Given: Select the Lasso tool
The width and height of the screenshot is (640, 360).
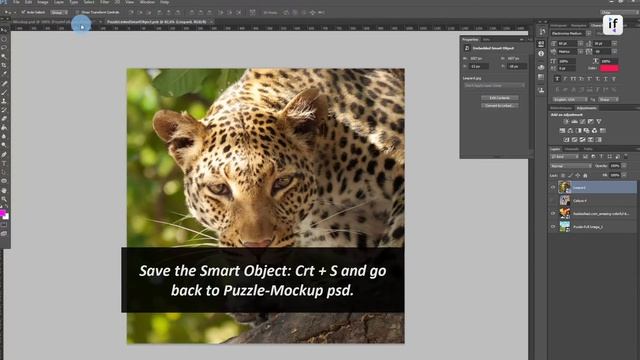Looking at the screenshot, I should (x=4, y=48).
